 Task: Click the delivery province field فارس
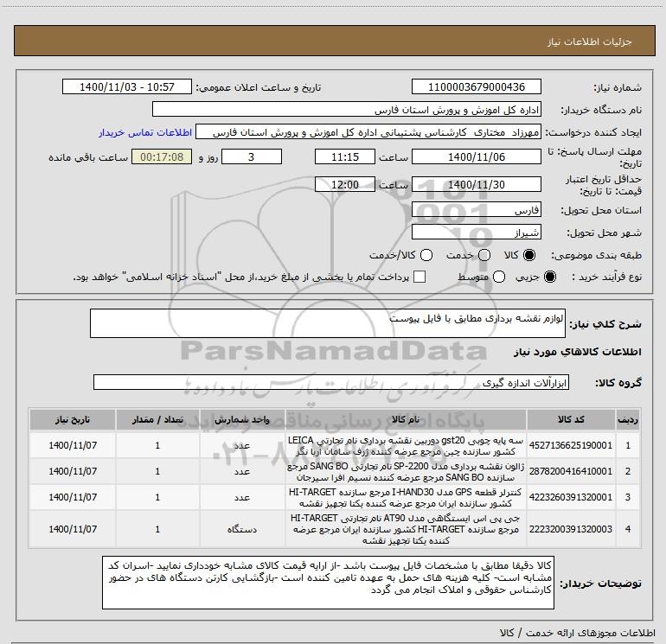click(476, 210)
